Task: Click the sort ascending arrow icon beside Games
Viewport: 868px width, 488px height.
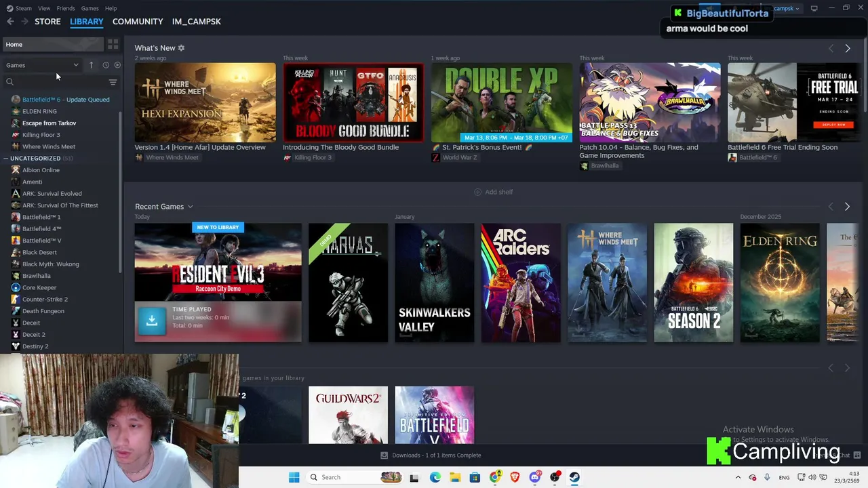Action: 91,65
